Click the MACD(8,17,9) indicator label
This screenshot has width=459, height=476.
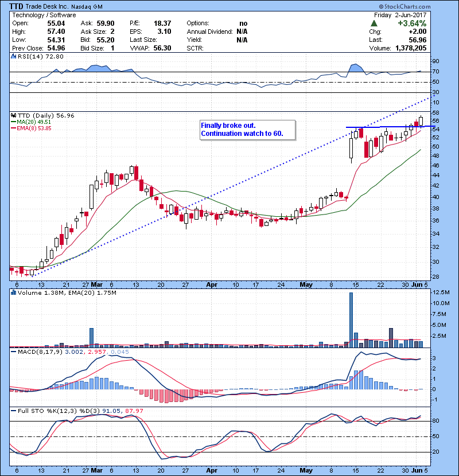40,352
